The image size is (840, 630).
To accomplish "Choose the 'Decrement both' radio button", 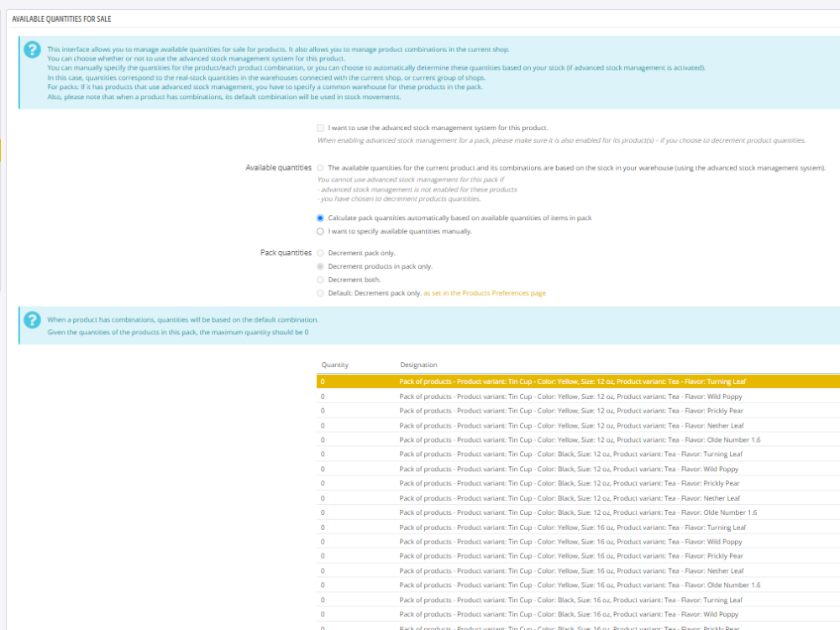I will click(x=320, y=280).
